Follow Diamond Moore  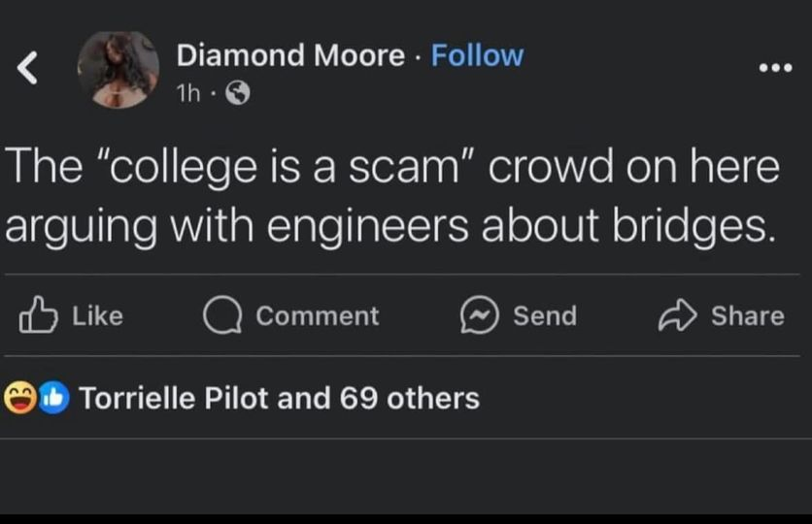pos(477,56)
